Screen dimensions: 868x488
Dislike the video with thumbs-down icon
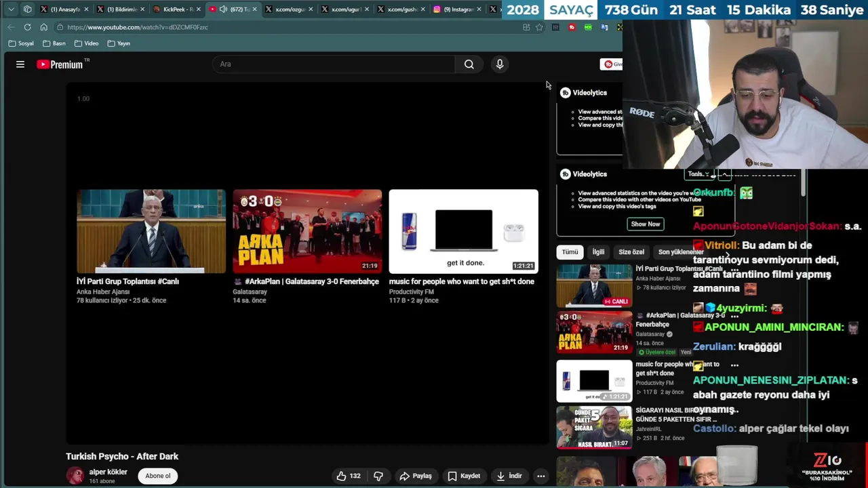[378, 476]
